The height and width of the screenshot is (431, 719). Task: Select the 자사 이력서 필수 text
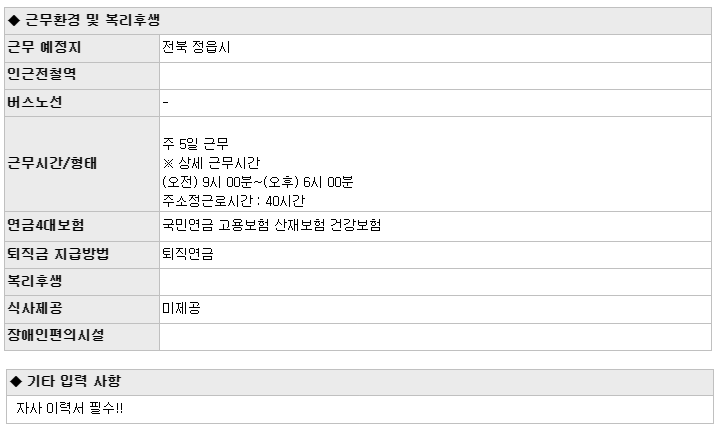click(x=70, y=408)
